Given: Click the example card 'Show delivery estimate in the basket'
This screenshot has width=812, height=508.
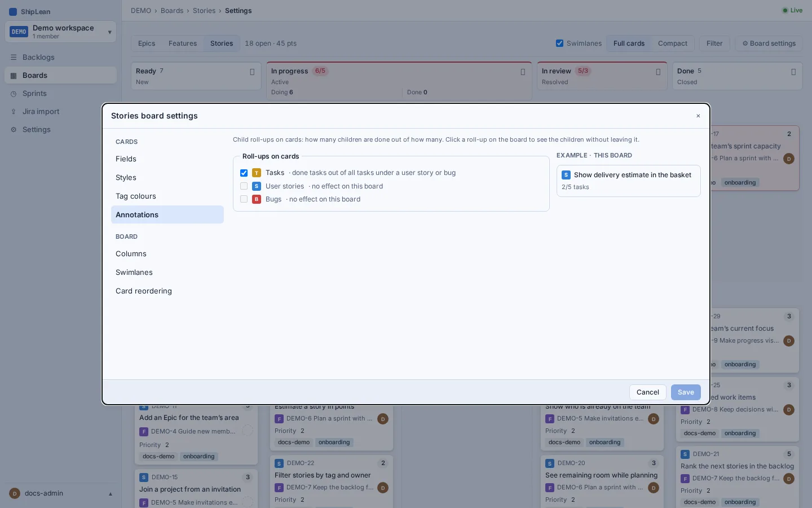Looking at the screenshot, I should [x=628, y=181].
